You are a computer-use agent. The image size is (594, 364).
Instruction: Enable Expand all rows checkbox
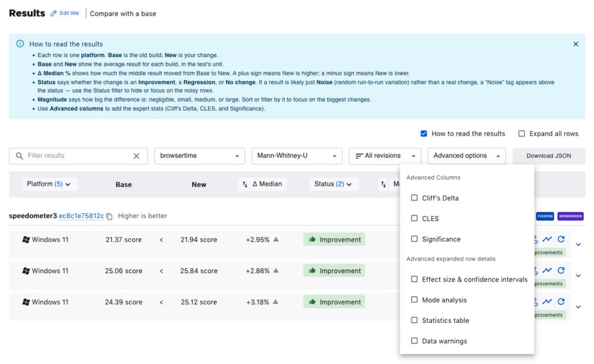522,134
